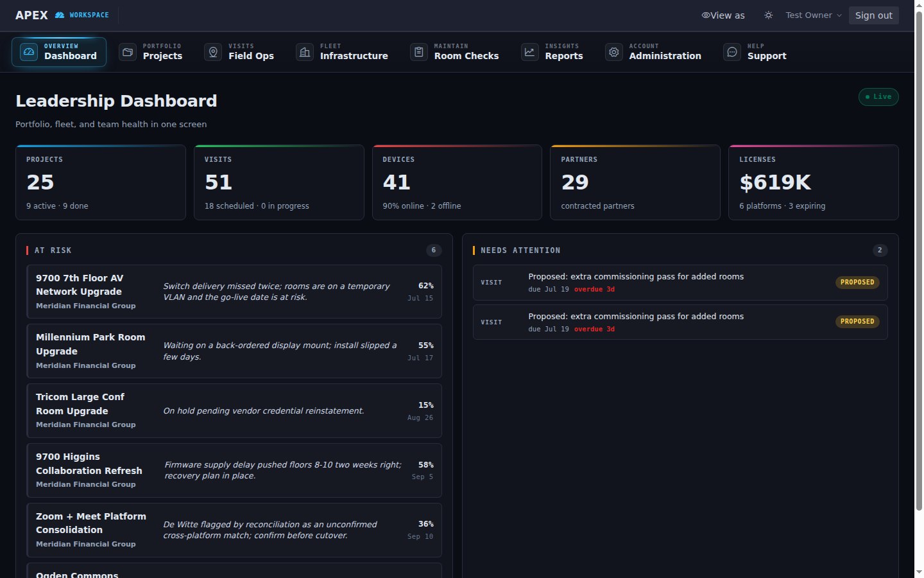Image resolution: width=924 pixels, height=578 pixels.
Task: Open the Licenses card showing $619K
Action: pos(814,182)
